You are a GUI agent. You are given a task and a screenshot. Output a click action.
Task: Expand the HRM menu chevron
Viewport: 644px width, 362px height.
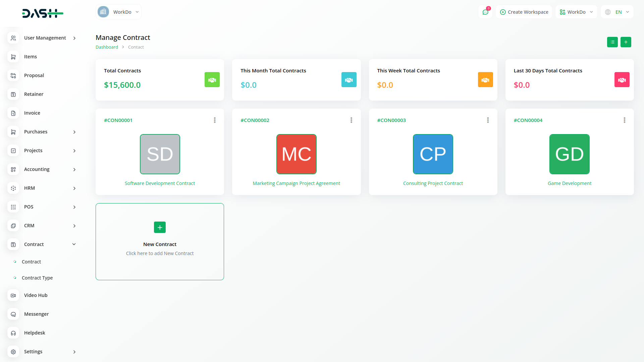click(74, 188)
